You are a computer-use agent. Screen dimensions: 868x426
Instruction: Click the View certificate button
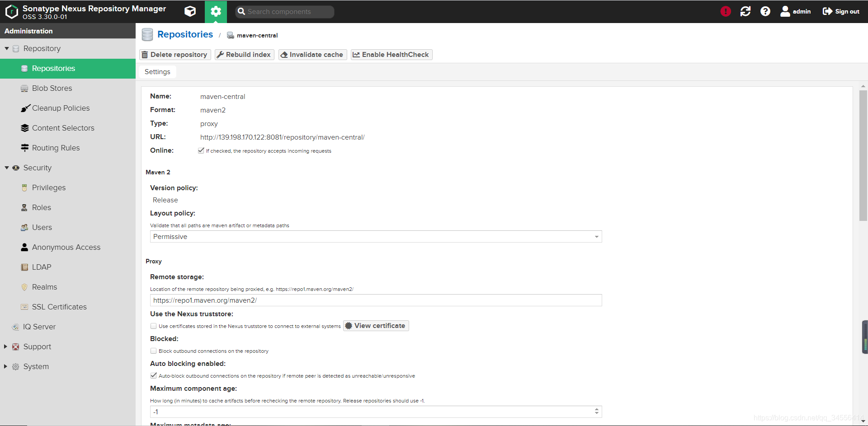[x=376, y=326]
